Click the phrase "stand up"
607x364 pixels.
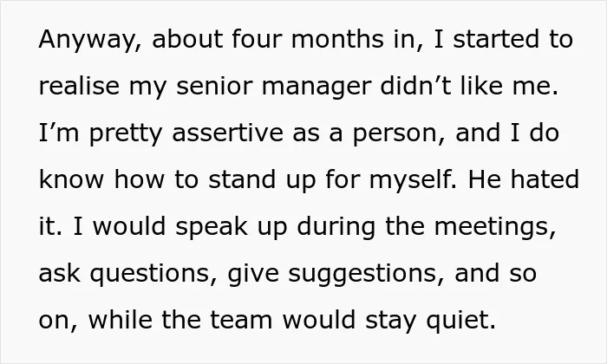pyautogui.click(x=262, y=180)
